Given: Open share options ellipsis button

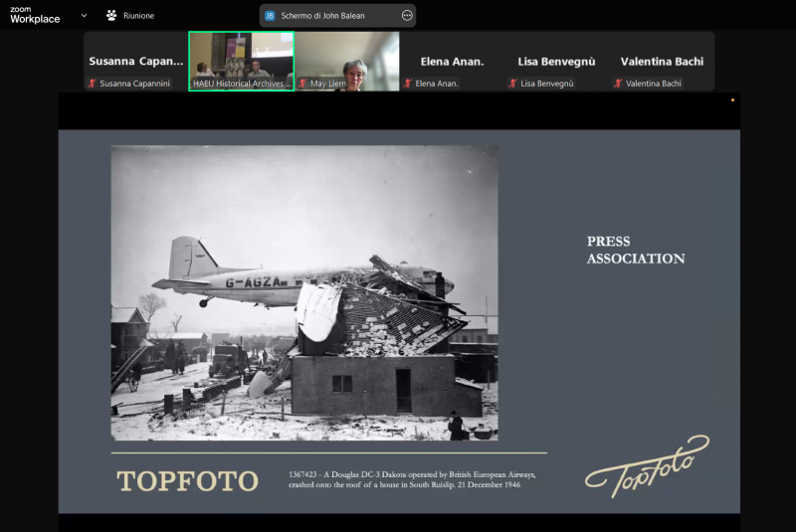Looking at the screenshot, I should point(407,16).
